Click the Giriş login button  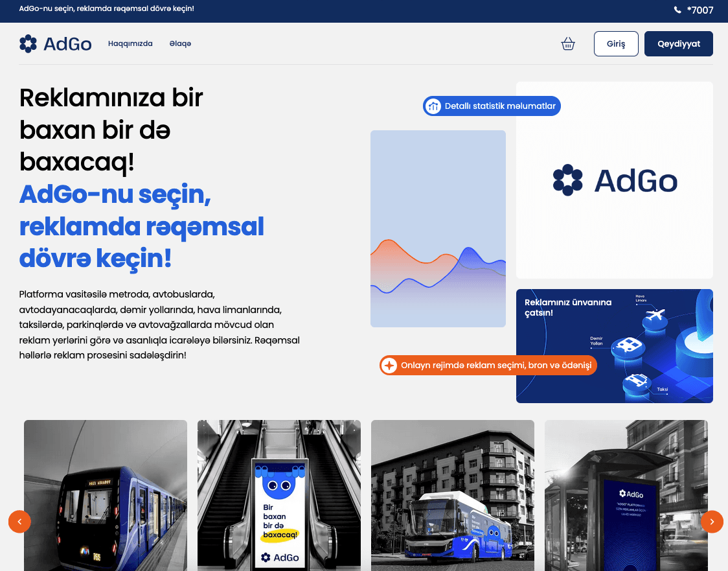[x=616, y=43]
